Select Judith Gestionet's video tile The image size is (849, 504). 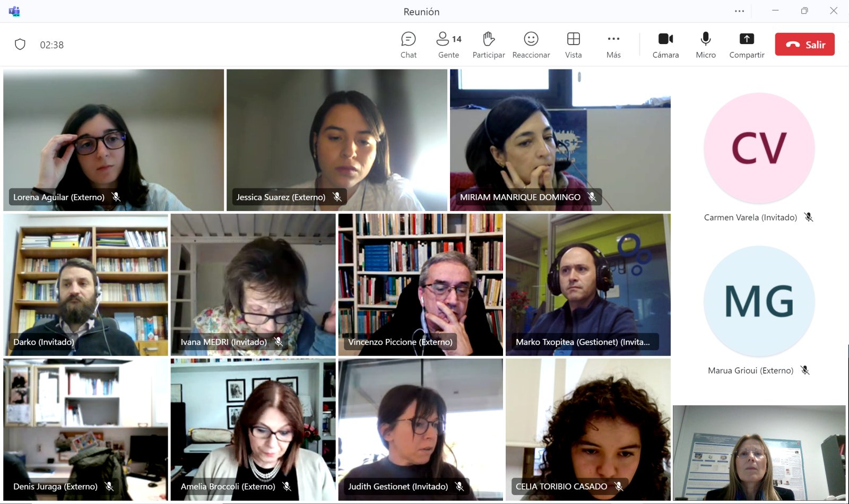click(421, 430)
